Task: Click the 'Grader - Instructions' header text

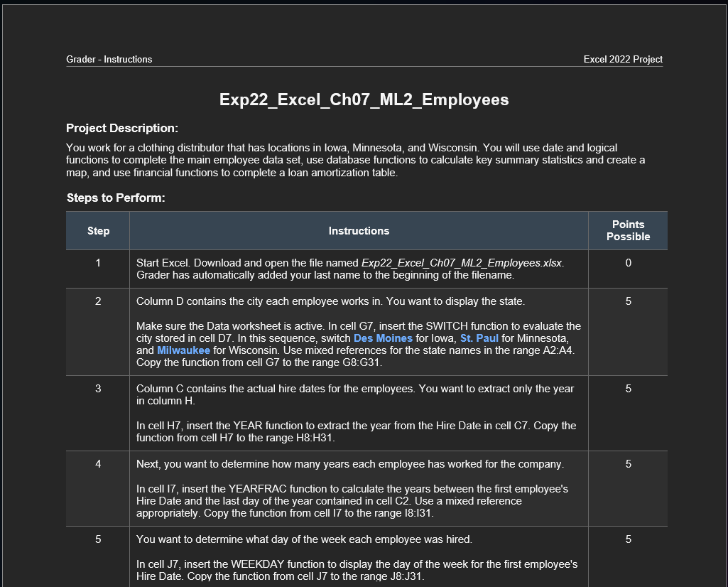Action: tap(109, 60)
